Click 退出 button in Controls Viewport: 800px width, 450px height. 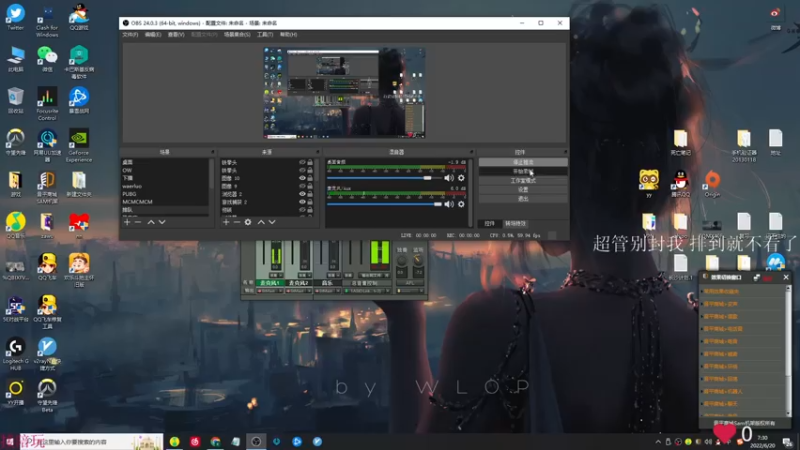pos(523,199)
